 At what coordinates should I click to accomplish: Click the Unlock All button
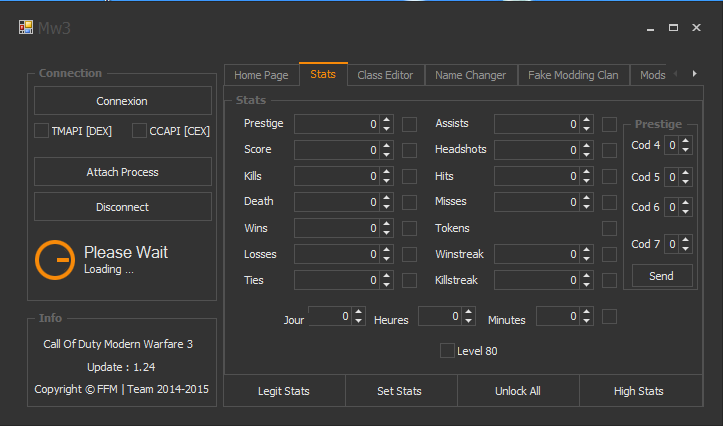coord(518,391)
